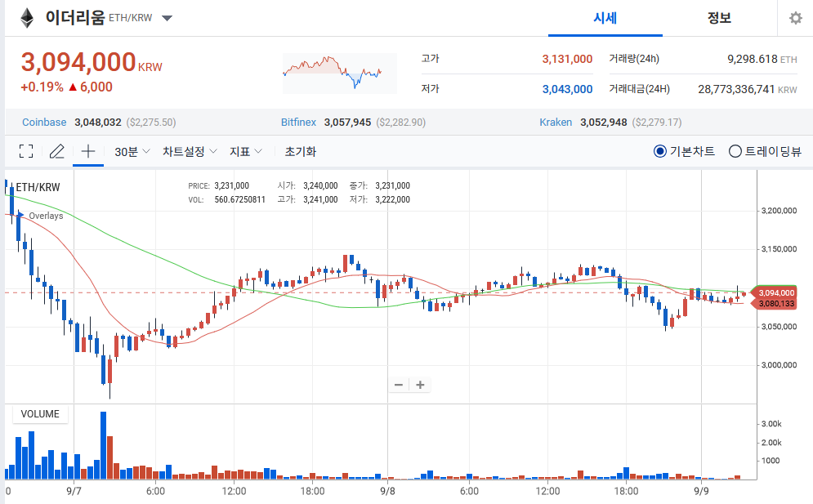
Task: Click the 거래량(24h) label
Action: pyautogui.click(x=634, y=59)
